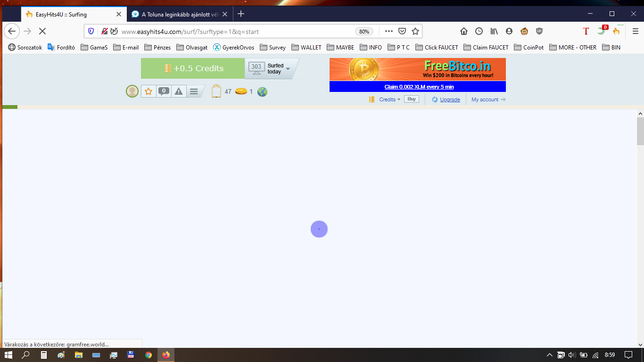Switch to the Toluna tab
This screenshot has height=362, width=644.
pos(179,14)
